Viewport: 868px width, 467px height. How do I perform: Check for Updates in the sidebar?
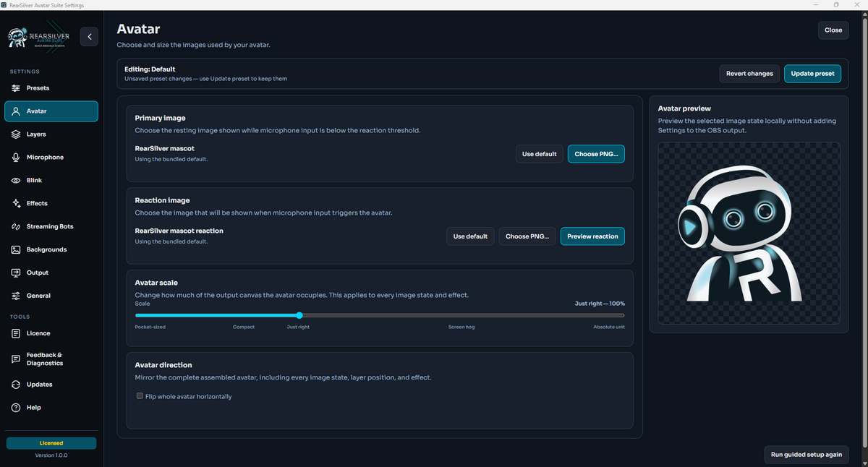pyautogui.click(x=51, y=385)
